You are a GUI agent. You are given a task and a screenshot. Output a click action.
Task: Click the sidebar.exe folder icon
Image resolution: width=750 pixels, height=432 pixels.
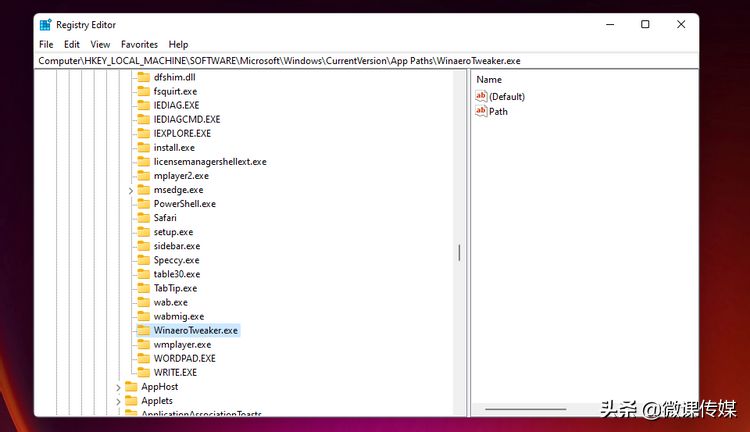pyautogui.click(x=143, y=246)
